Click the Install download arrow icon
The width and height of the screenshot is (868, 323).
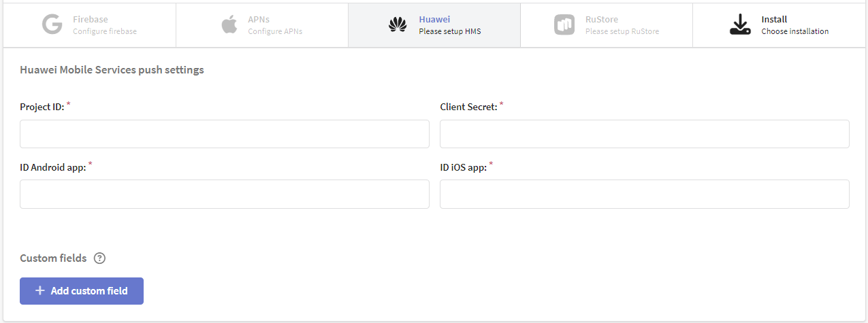[740, 25]
